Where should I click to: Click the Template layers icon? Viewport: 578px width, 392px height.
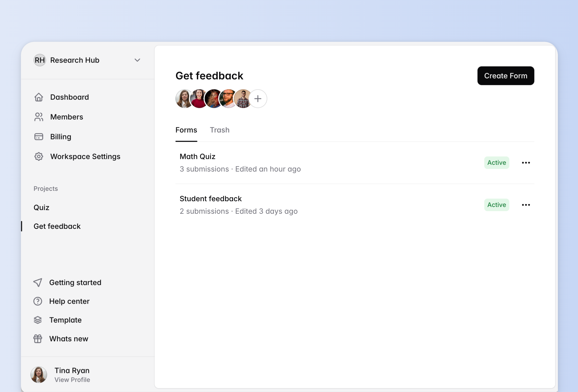(38, 320)
